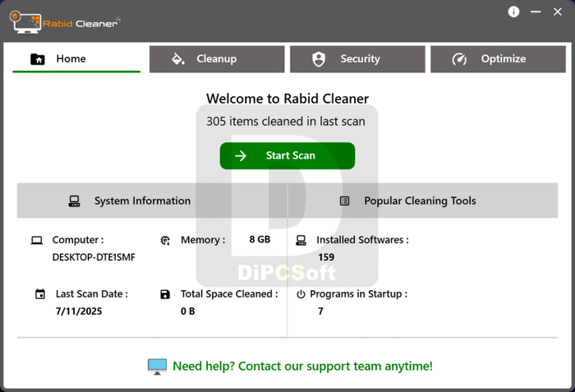Click the Cleanup paint bucket icon
Viewport: 575px width, 392px height.
pyautogui.click(x=178, y=58)
